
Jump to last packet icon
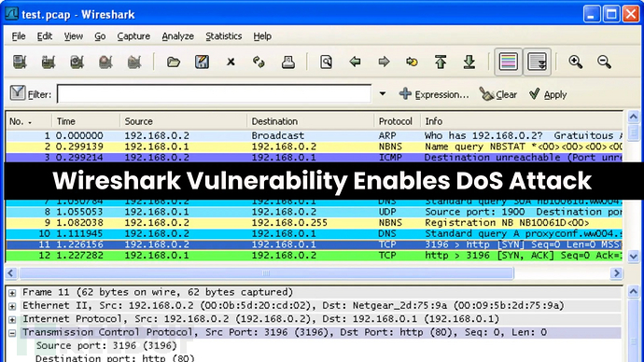click(x=469, y=62)
